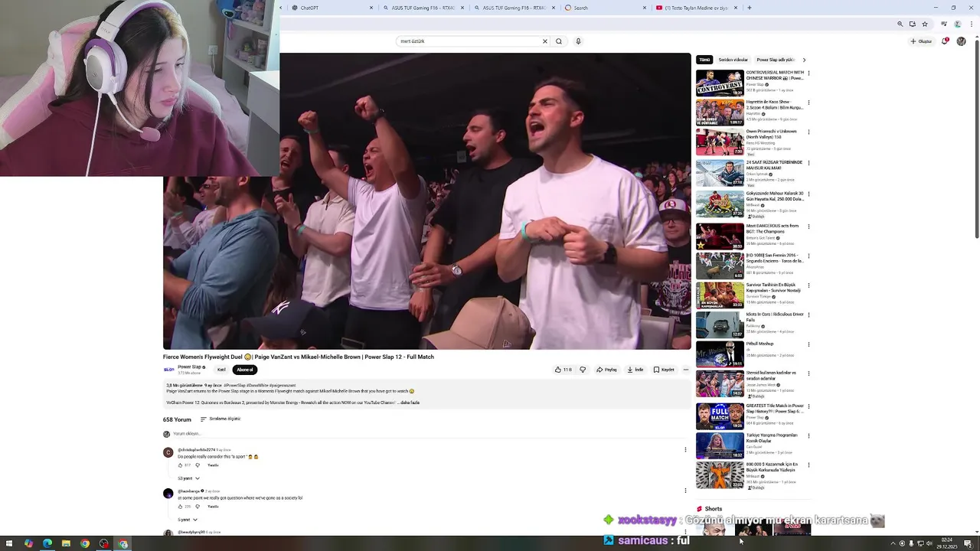Open the Sıralama ölçütü sort dropdown
This screenshot has height=551, width=980.
pyautogui.click(x=220, y=419)
